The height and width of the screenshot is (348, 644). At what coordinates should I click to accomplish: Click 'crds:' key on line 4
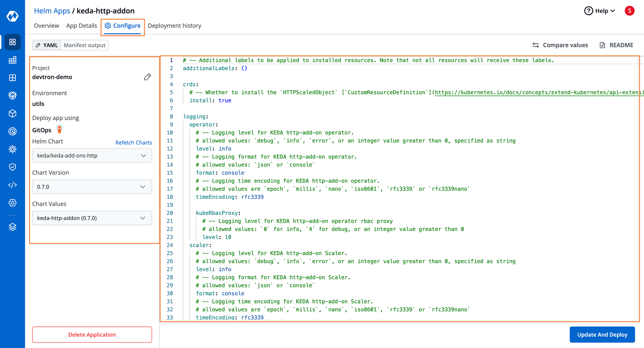tap(191, 85)
